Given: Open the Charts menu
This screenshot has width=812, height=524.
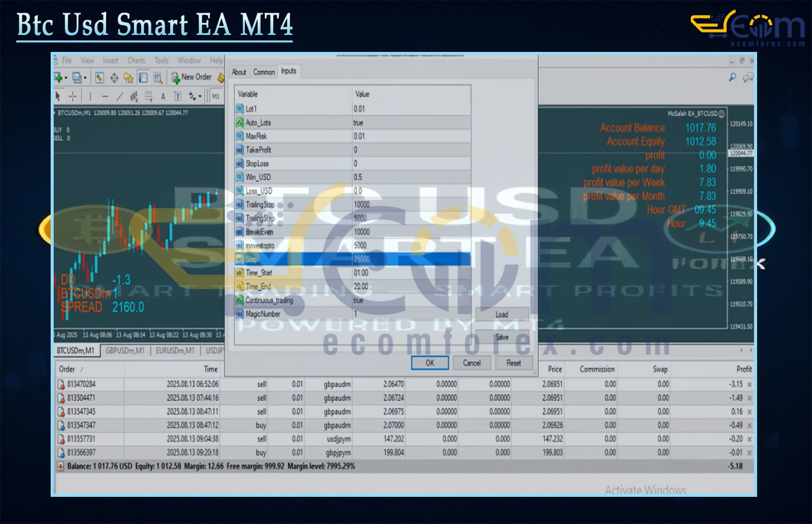Looking at the screenshot, I should tap(136, 60).
